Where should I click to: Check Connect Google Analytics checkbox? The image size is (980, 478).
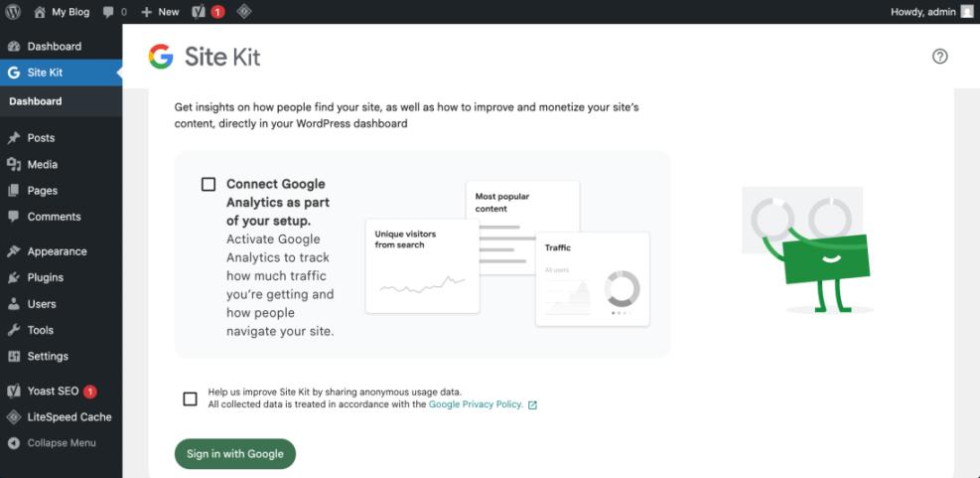coord(209,184)
